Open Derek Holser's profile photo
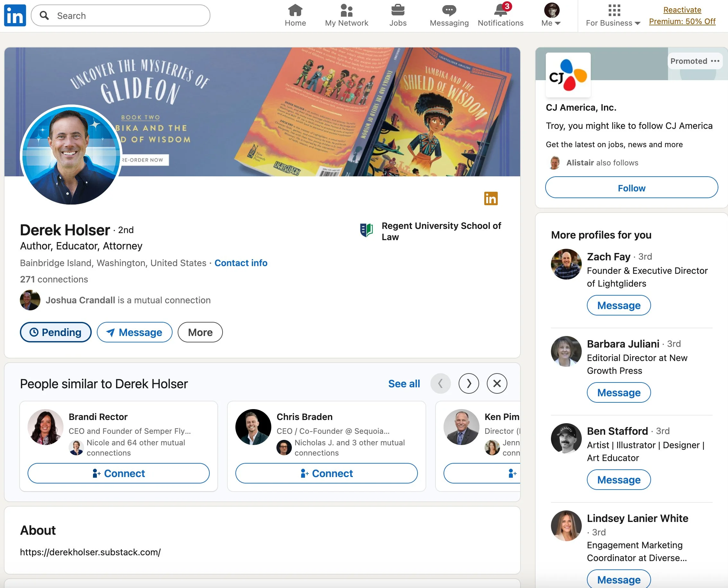This screenshot has height=588, width=728. [x=71, y=155]
